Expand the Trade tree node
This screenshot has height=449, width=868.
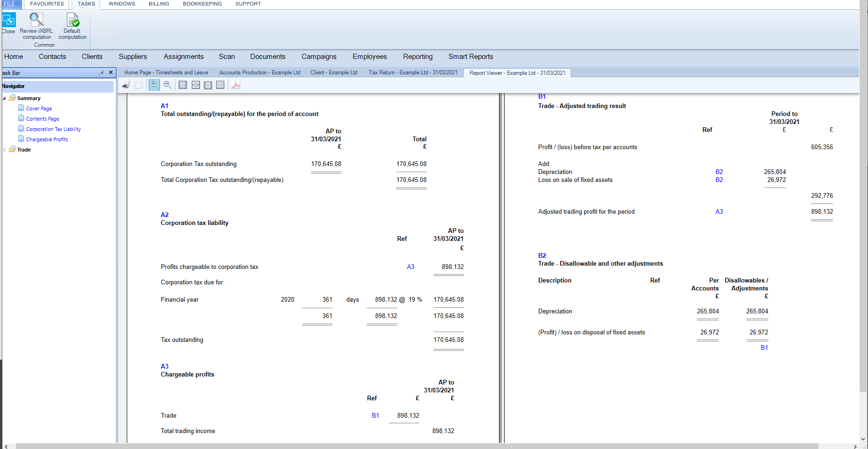point(5,150)
